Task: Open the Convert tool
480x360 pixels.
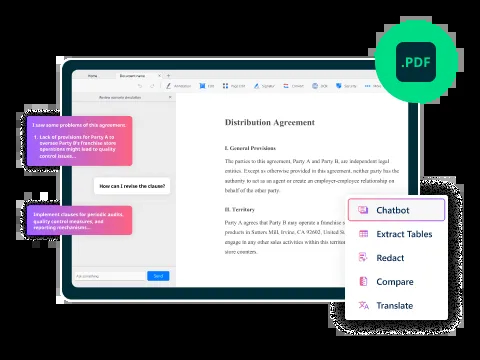Action: pyautogui.click(x=293, y=86)
